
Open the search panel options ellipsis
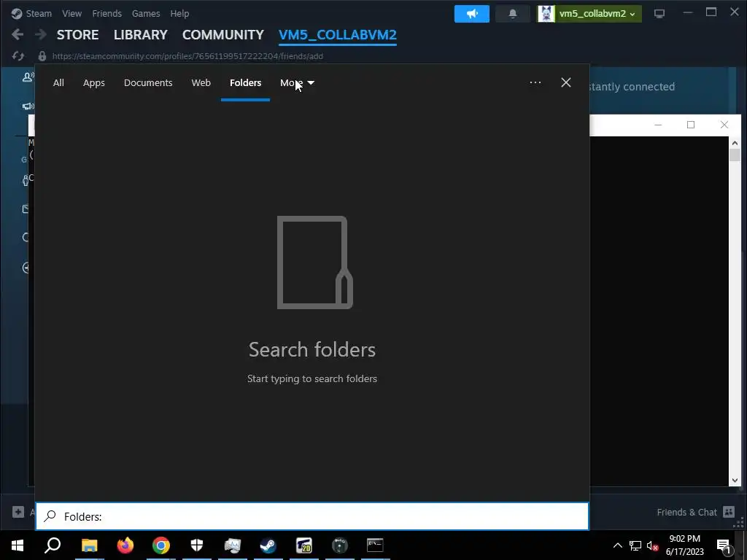point(535,82)
